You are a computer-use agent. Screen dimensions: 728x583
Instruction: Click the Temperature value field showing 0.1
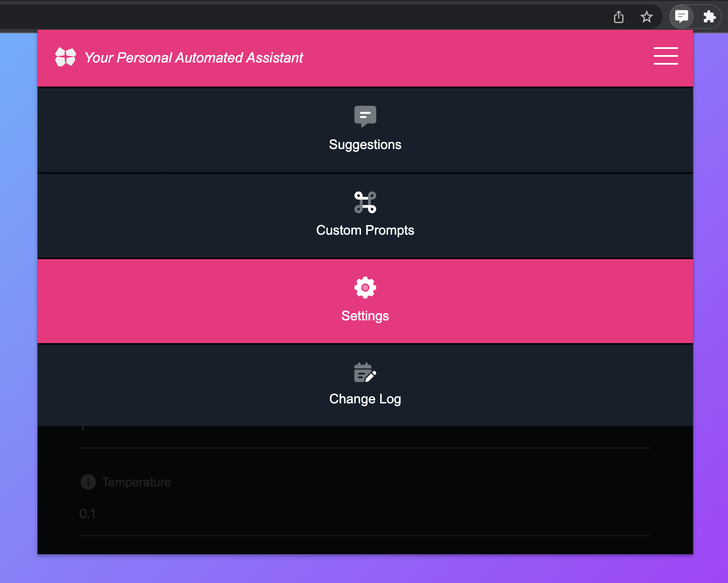click(x=365, y=514)
